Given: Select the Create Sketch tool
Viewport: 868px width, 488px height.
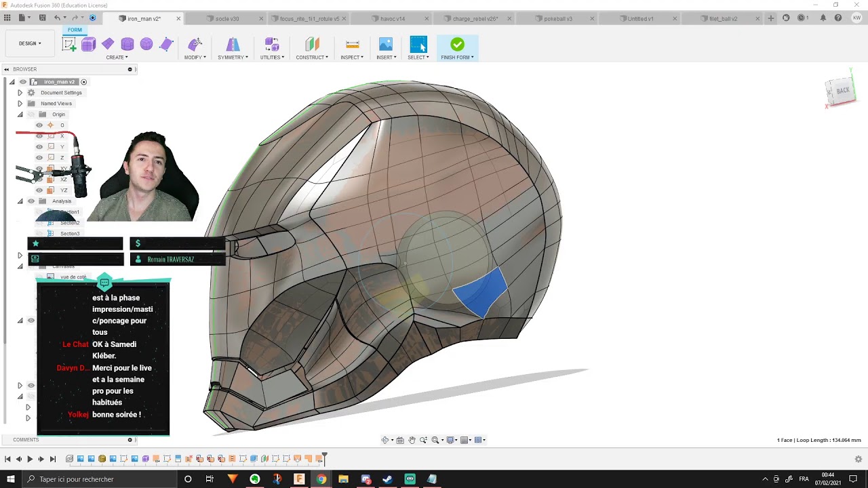Looking at the screenshot, I should (69, 45).
